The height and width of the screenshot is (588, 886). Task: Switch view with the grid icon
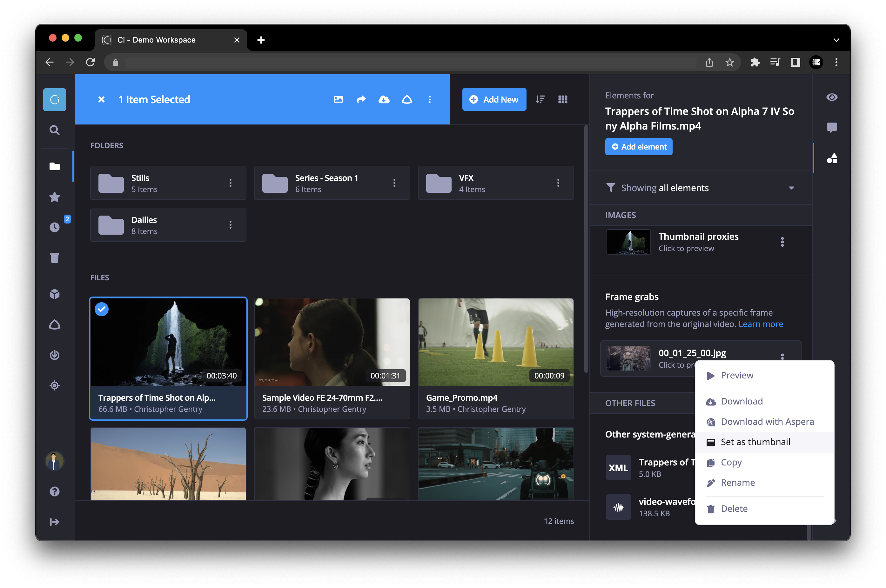[563, 99]
